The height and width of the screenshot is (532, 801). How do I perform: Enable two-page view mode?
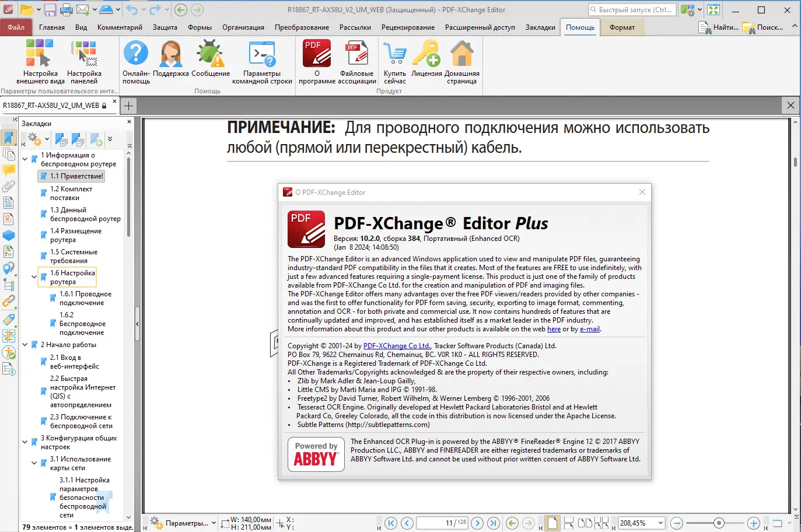point(585,523)
